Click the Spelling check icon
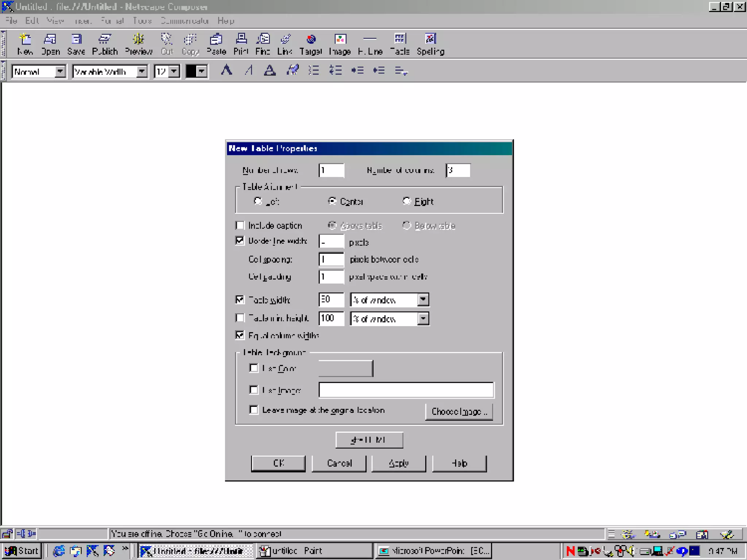Viewport: 747px width, 560px height. point(430,44)
